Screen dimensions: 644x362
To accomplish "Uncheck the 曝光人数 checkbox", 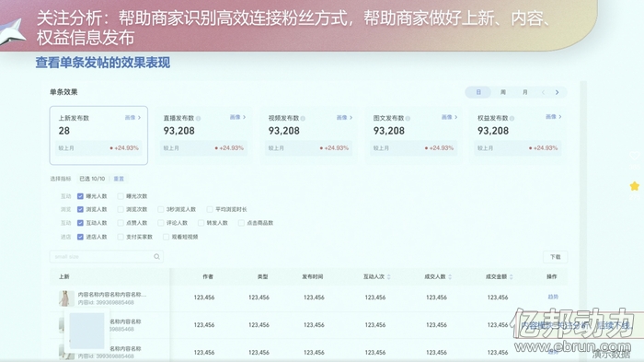I will [x=80, y=196].
